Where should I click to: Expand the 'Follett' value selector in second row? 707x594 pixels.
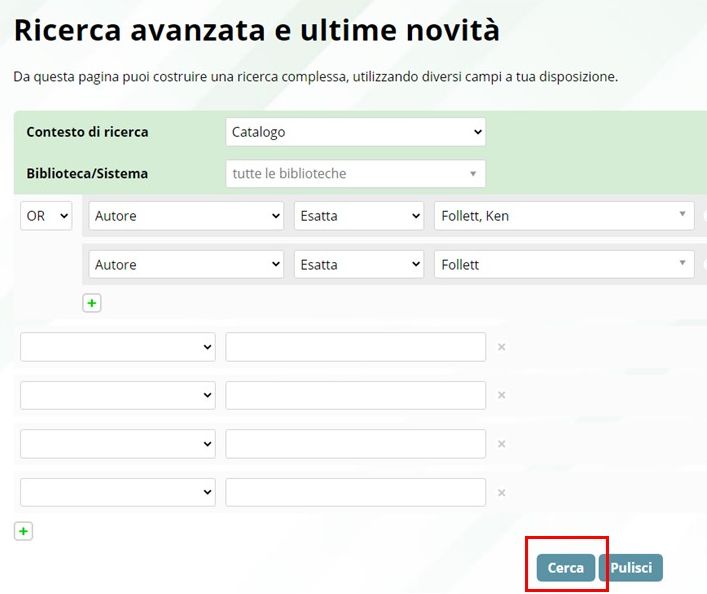point(564,265)
